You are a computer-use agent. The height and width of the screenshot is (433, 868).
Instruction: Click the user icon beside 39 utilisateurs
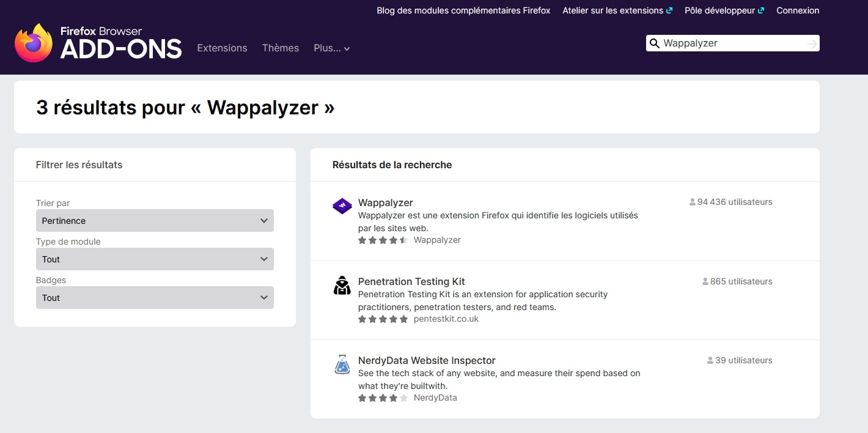710,360
